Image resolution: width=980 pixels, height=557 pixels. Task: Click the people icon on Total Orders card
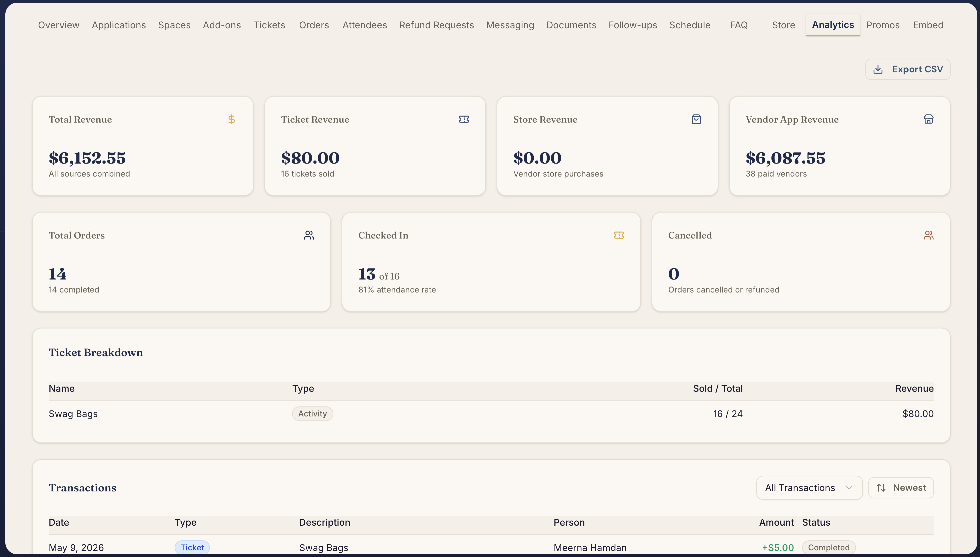tap(309, 235)
